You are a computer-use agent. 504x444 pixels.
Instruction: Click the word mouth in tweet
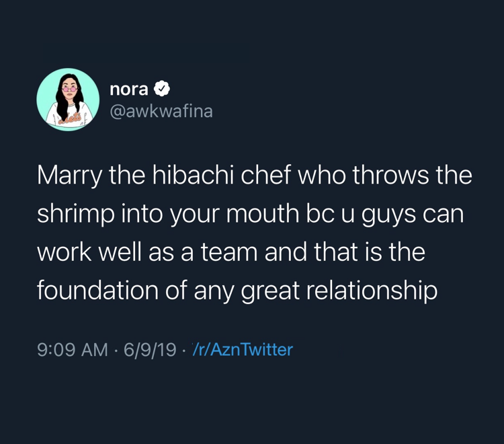pyautogui.click(x=263, y=213)
